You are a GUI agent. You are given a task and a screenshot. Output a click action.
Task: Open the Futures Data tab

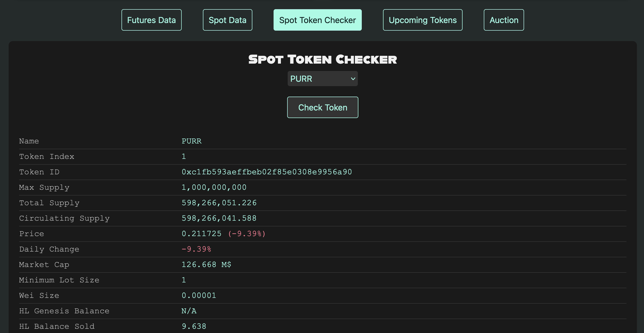(x=151, y=20)
